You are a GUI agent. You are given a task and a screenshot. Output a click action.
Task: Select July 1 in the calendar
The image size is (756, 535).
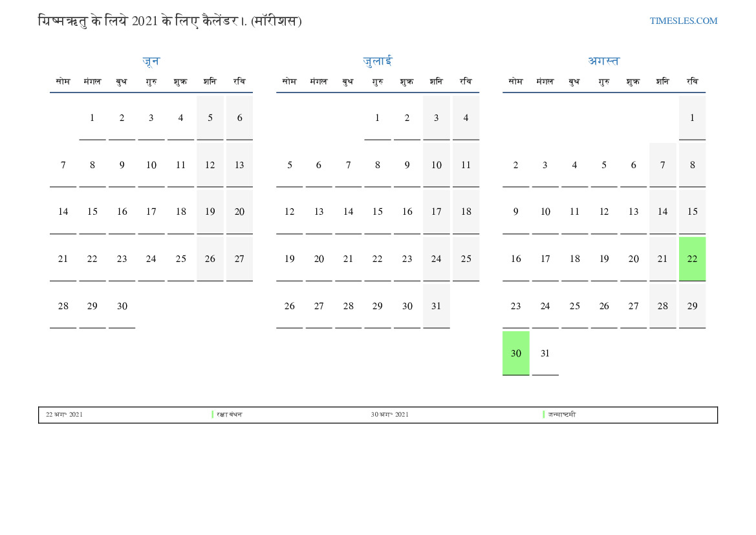click(378, 118)
